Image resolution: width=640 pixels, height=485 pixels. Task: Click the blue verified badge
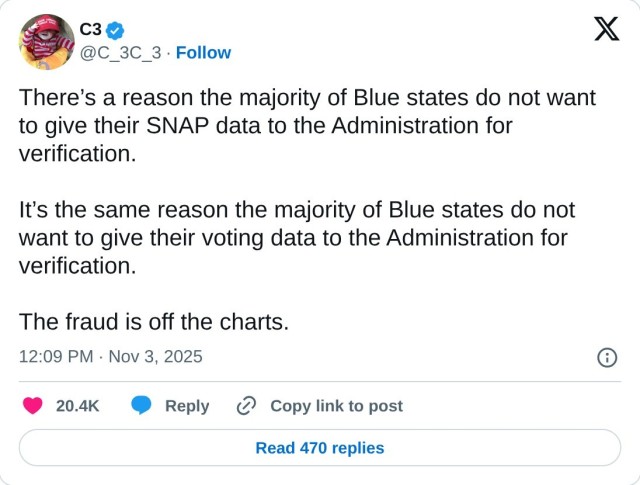coord(114,31)
